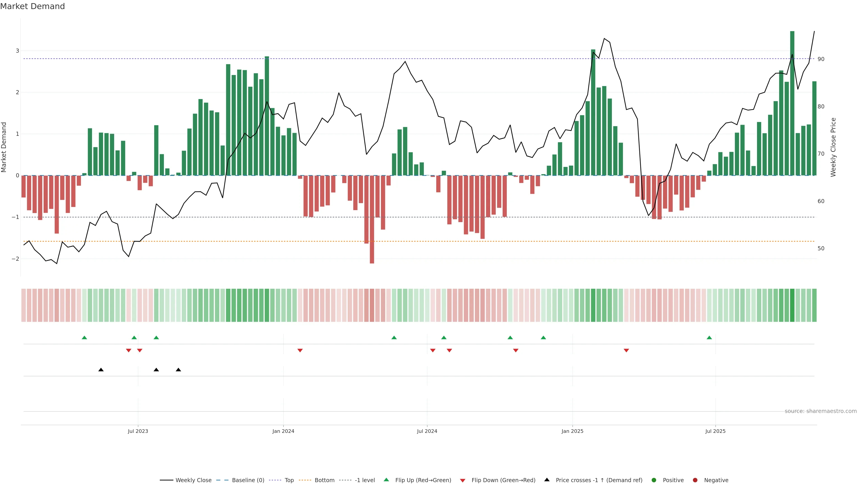This screenshot has width=868, height=488.
Task: Click the Jan 2025 axis label
Action: [x=572, y=431]
